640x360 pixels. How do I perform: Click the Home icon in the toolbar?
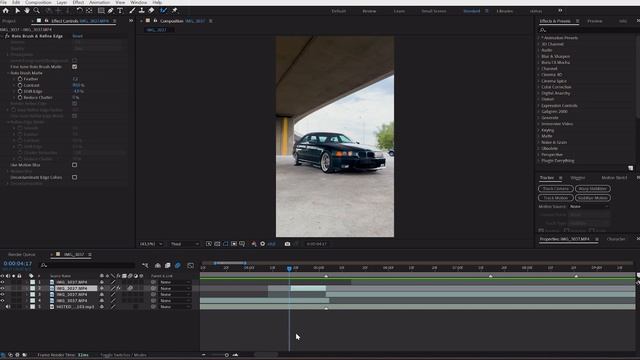coord(6,11)
